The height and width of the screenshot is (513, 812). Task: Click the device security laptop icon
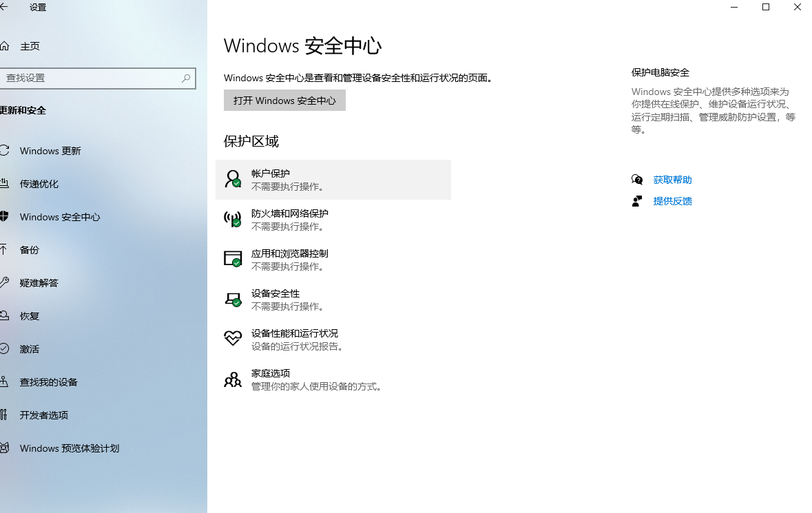233,300
